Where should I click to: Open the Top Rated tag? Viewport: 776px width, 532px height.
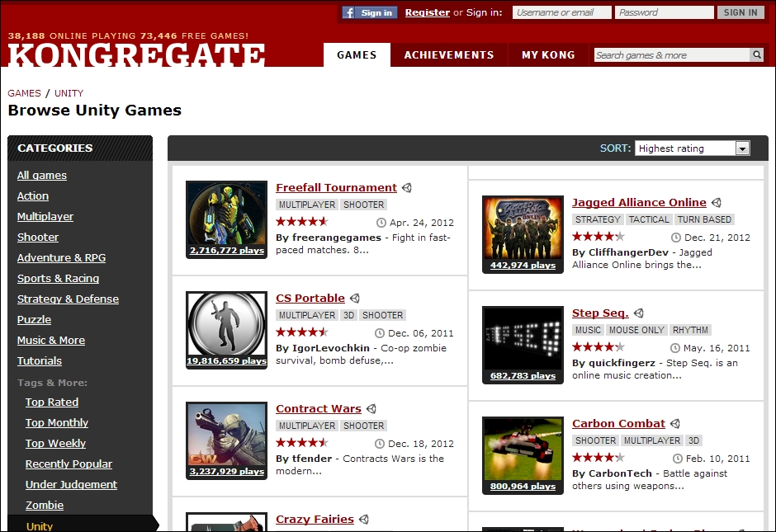click(x=52, y=403)
